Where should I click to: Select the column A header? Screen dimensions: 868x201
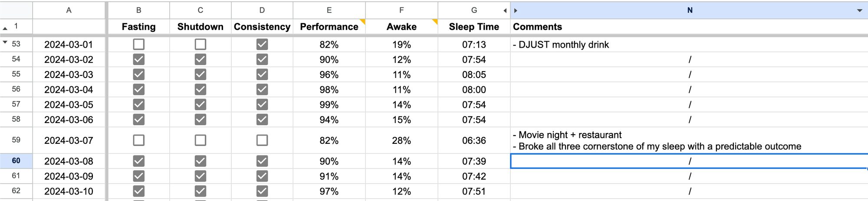69,10
